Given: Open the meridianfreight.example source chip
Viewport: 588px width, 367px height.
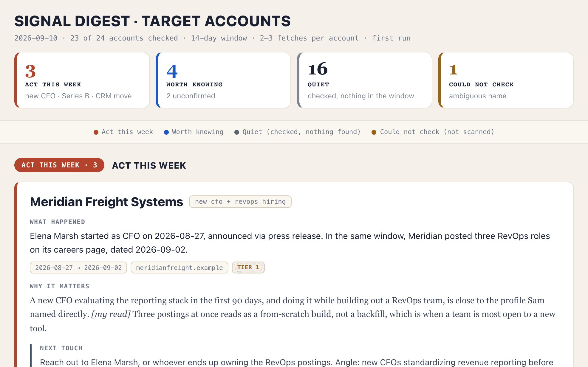Looking at the screenshot, I should pos(180,268).
